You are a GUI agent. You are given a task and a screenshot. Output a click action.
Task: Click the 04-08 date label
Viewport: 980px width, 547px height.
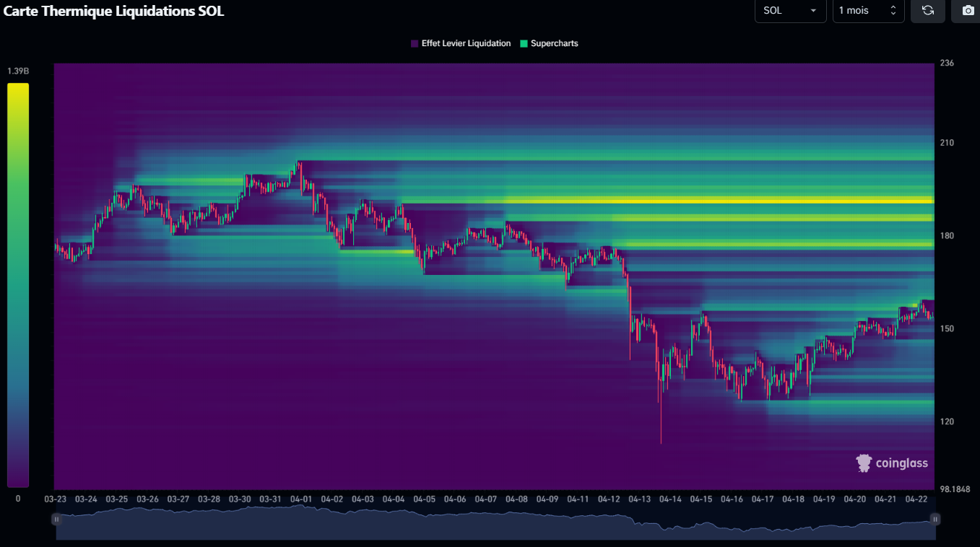[517, 499]
